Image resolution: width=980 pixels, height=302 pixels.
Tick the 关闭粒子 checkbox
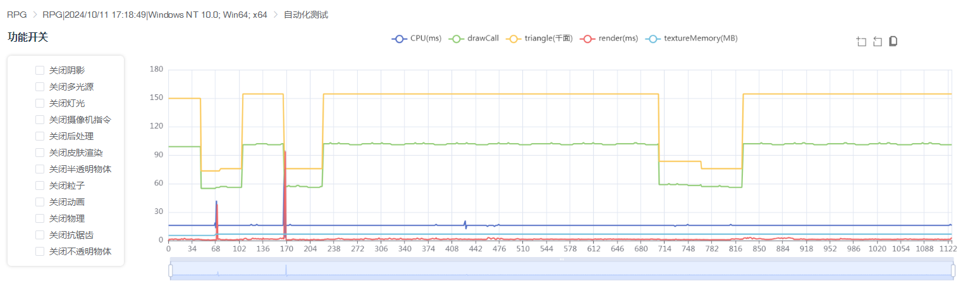[40, 186]
